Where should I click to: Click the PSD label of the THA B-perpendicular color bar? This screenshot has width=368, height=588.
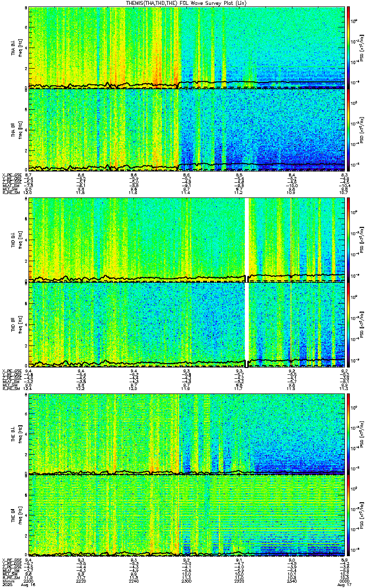point(362,48)
